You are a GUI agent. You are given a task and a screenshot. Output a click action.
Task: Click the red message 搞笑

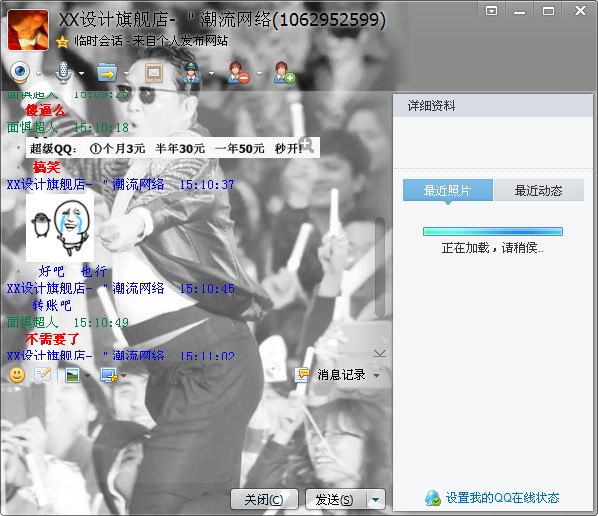click(46, 167)
